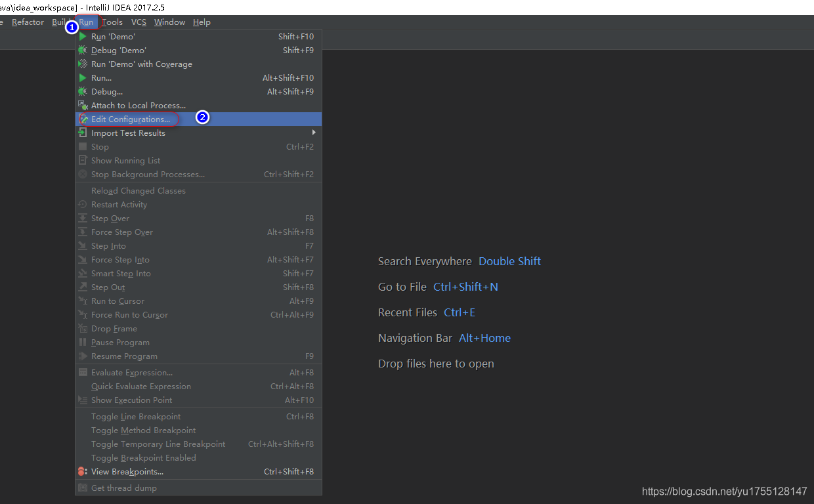Select Toggle Breakpoint Enabled entry
This screenshot has height=504, width=814.
[198, 458]
